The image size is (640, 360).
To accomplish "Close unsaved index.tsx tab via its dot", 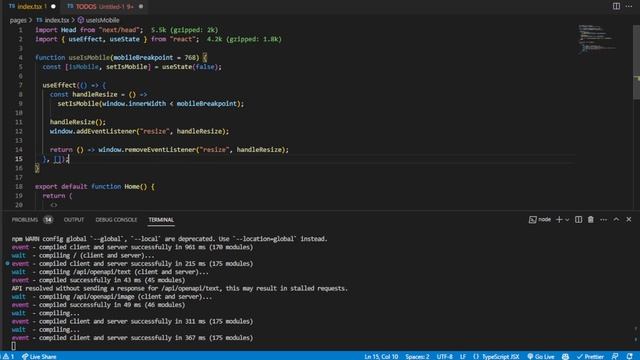I will pyautogui.click(x=53, y=7).
